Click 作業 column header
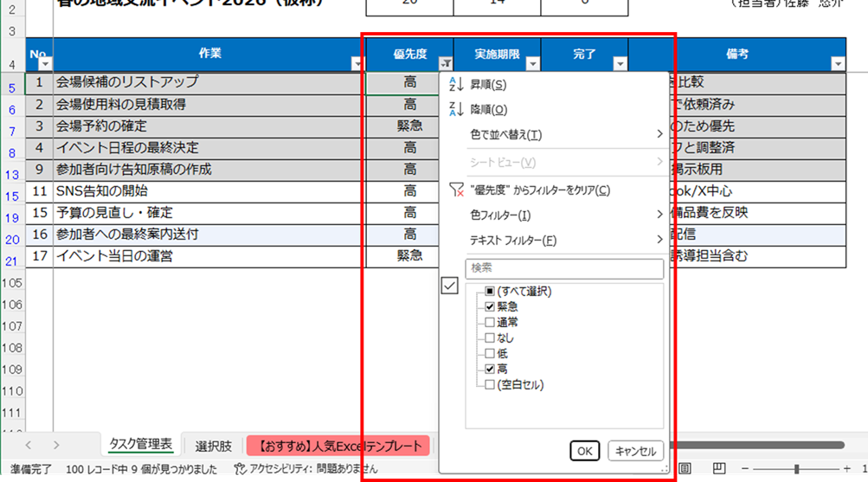868x482 pixels. point(209,55)
